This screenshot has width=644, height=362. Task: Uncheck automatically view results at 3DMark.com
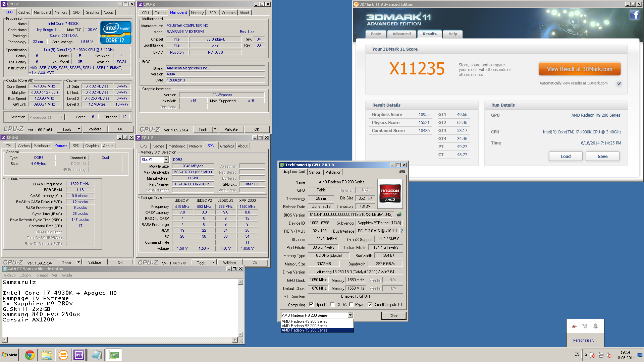pyautogui.click(x=619, y=84)
